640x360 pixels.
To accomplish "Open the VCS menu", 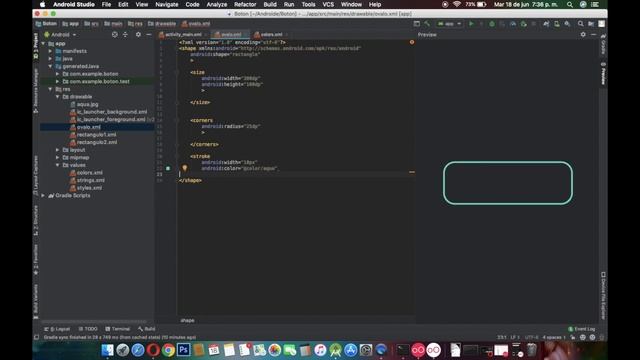I will [x=328, y=4].
